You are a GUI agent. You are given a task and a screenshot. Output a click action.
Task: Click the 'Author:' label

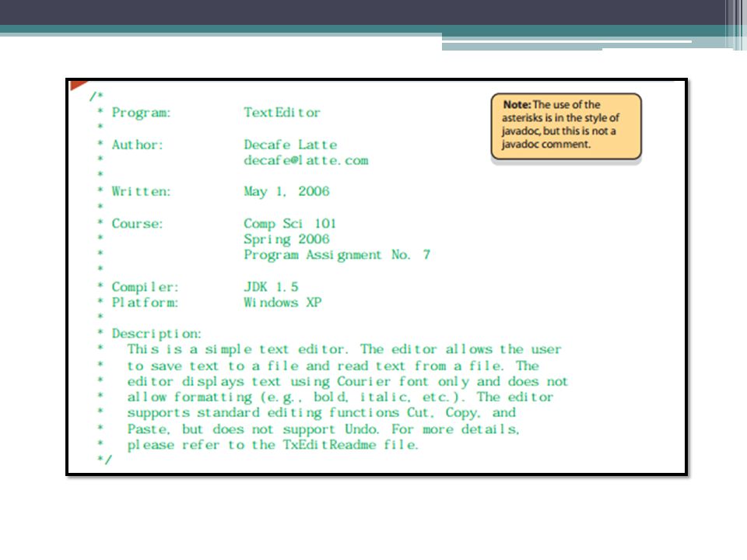click(x=137, y=145)
